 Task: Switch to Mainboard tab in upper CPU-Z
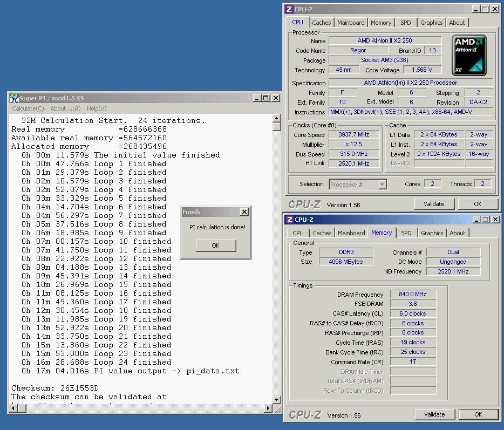point(351,23)
